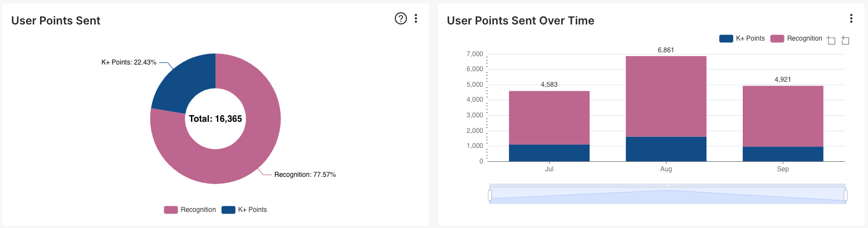The width and height of the screenshot is (868, 228).
Task: Click the Aug K+ Points bar segment
Action: pyautogui.click(x=666, y=149)
